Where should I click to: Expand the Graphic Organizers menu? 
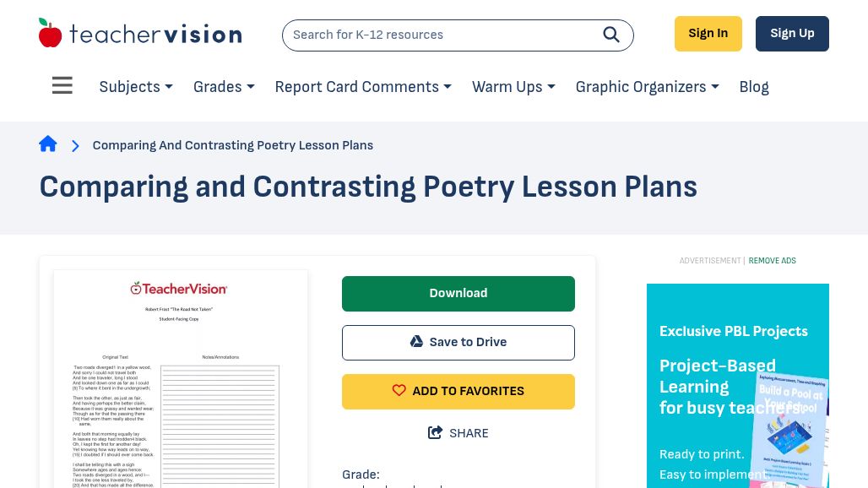point(647,87)
